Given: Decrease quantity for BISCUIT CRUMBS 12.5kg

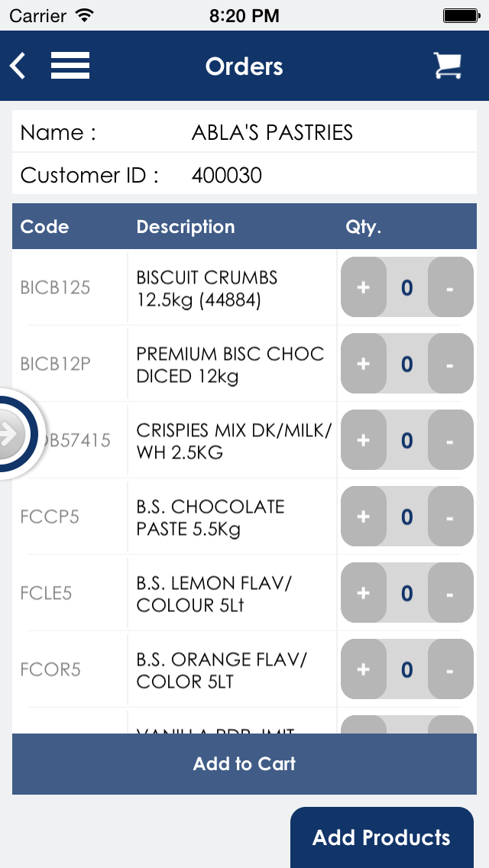Looking at the screenshot, I should point(449,287).
